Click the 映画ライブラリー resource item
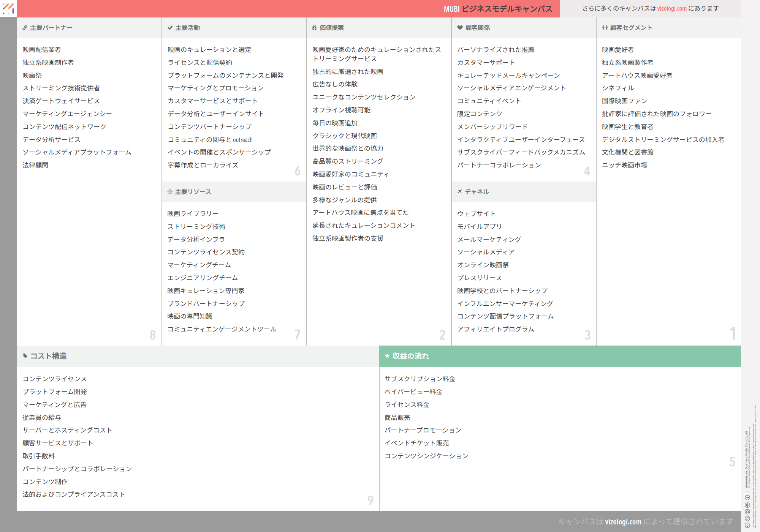This screenshot has height=532, width=760. (x=193, y=213)
